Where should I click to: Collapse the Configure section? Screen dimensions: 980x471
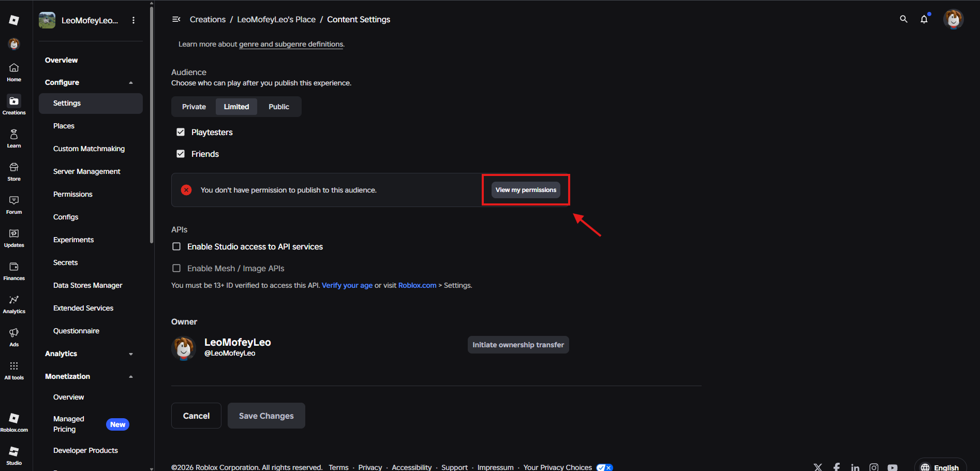tap(131, 83)
